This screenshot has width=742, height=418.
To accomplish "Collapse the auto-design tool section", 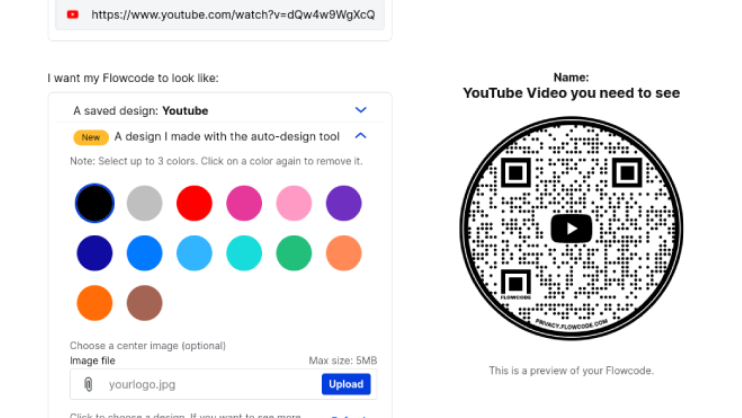I will (x=361, y=136).
